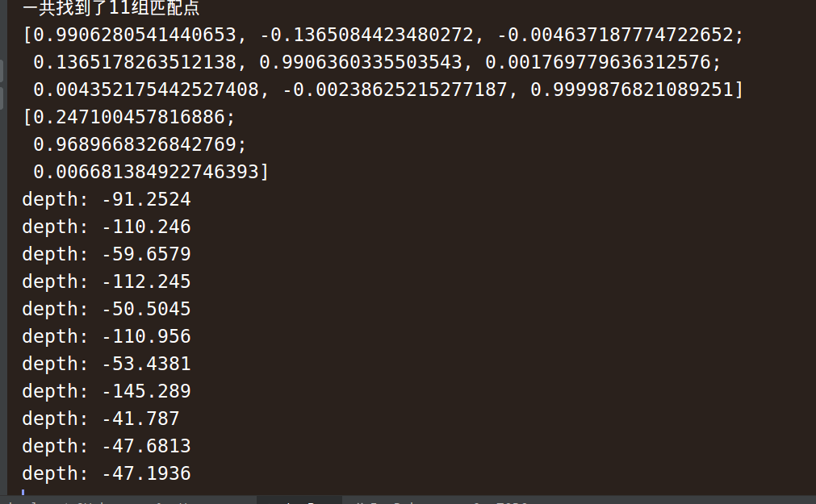Click matrix value 0.9906280541440653

(135, 35)
